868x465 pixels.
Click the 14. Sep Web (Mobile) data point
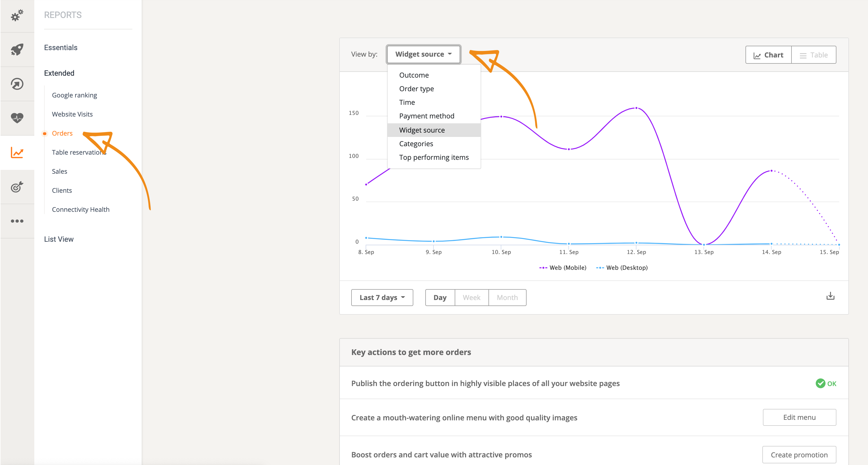pos(771,171)
